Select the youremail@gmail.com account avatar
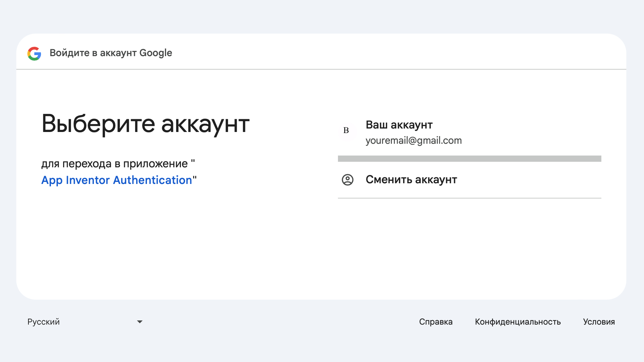 point(346,131)
